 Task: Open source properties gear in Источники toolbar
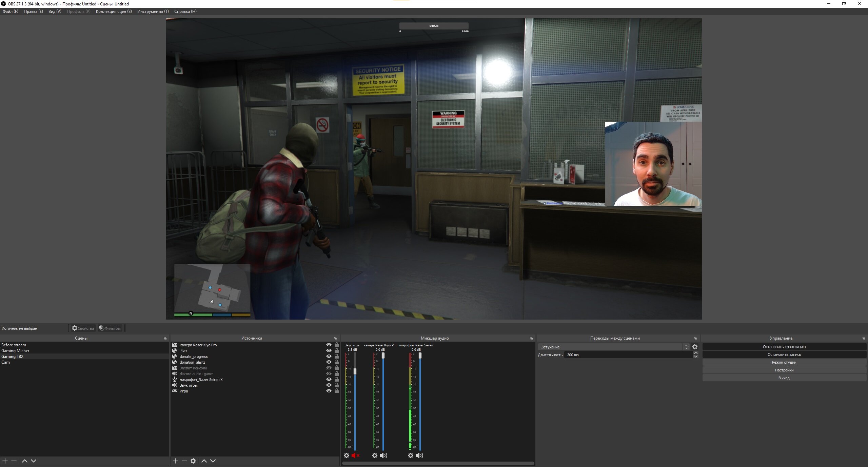(x=193, y=461)
